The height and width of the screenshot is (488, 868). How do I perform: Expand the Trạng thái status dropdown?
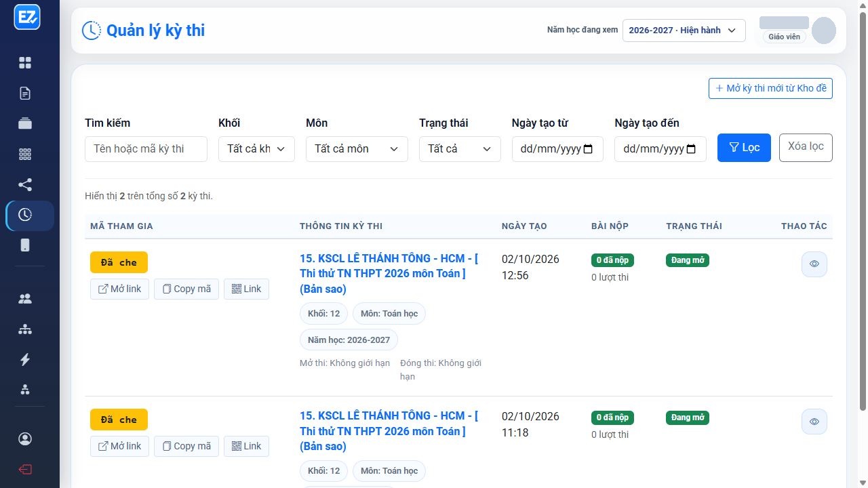(460, 149)
